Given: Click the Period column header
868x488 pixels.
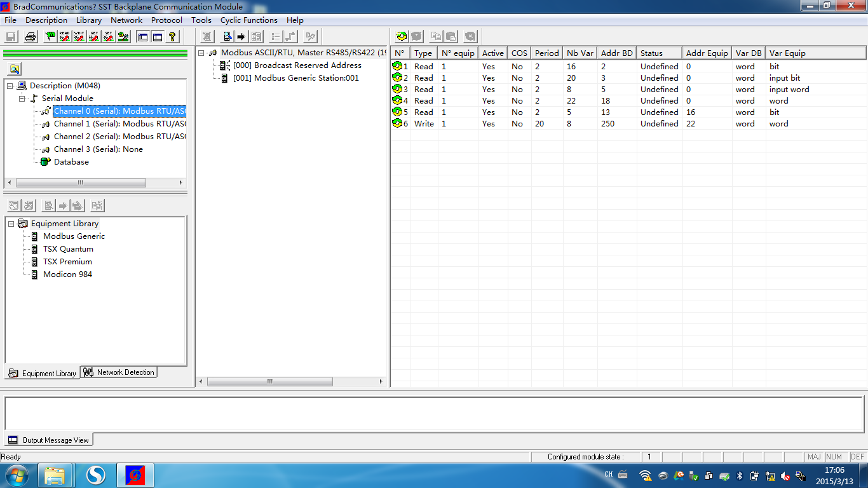Looking at the screenshot, I should coord(547,53).
